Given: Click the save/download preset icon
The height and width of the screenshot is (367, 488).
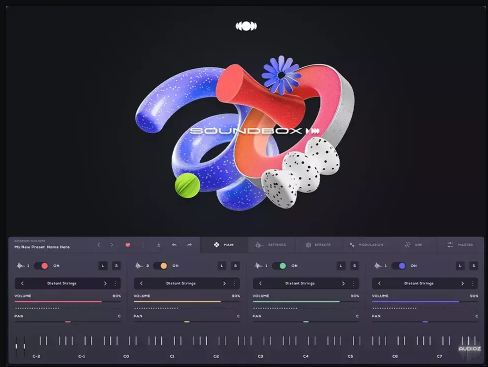Looking at the screenshot, I should (x=158, y=245).
